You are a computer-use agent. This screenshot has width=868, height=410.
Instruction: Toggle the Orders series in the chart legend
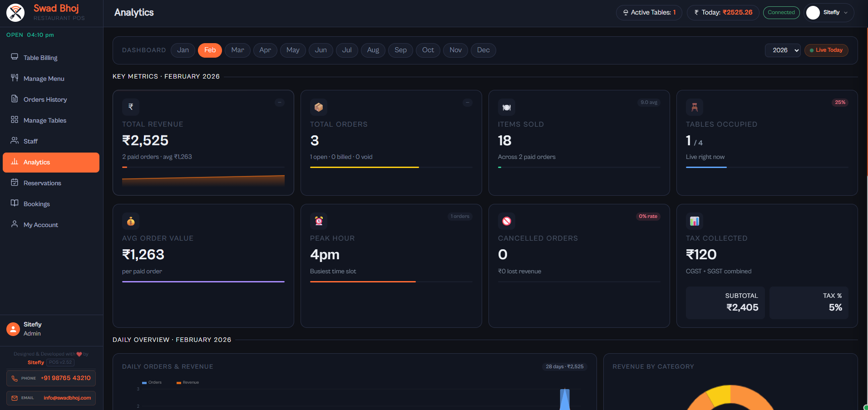click(x=152, y=382)
